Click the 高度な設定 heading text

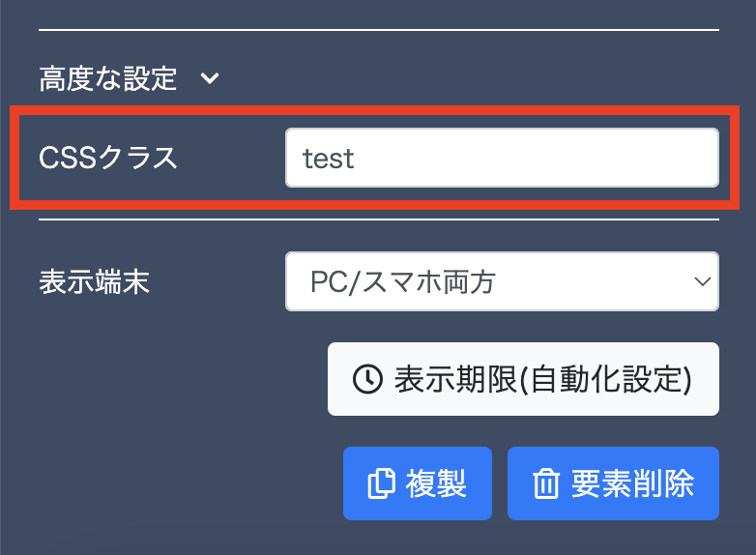pyautogui.click(x=107, y=78)
